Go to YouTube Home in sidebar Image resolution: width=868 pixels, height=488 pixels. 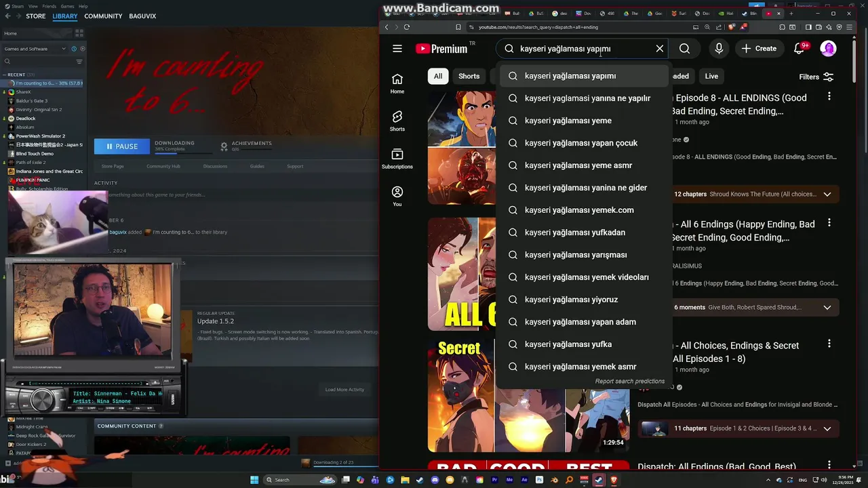[397, 83]
